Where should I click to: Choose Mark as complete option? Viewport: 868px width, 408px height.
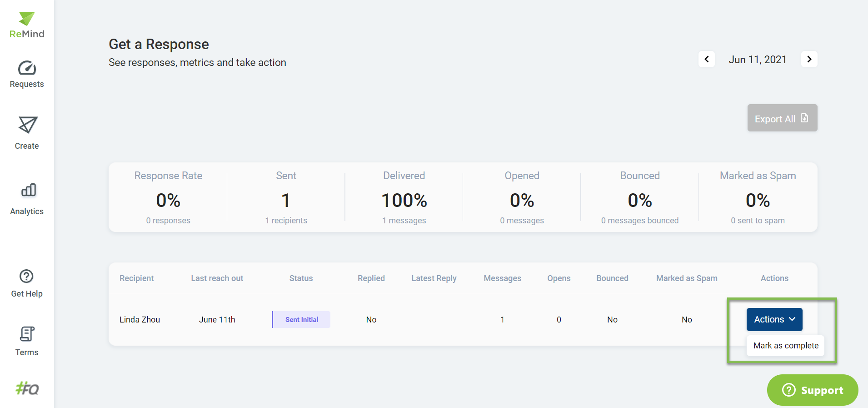pos(785,346)
